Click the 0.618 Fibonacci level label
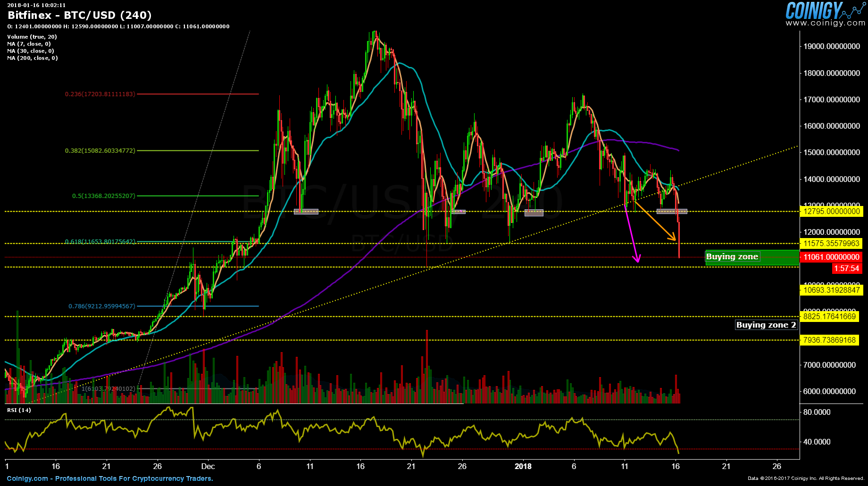This screenshot has height=486, width=868. pos(100,242)
